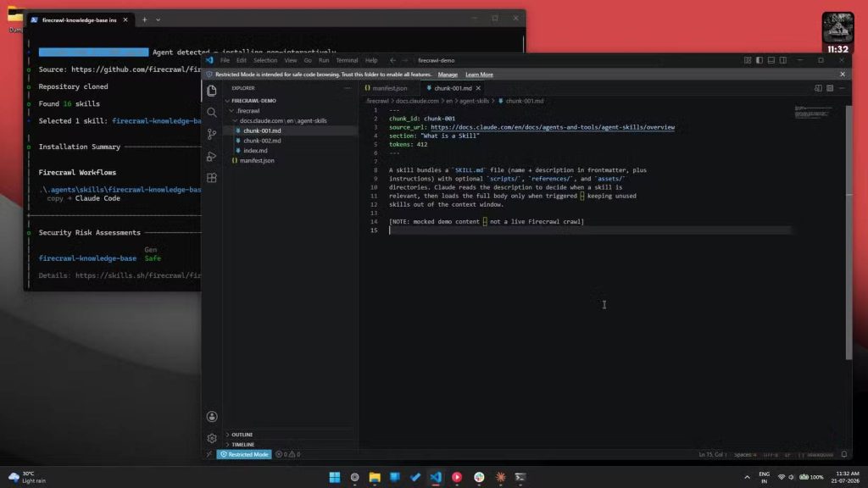Image resolution: width=868 pixels, height=488 pixels.
Task: Open the docs.claude.com source_url link
Action: [x=553, y=127]
